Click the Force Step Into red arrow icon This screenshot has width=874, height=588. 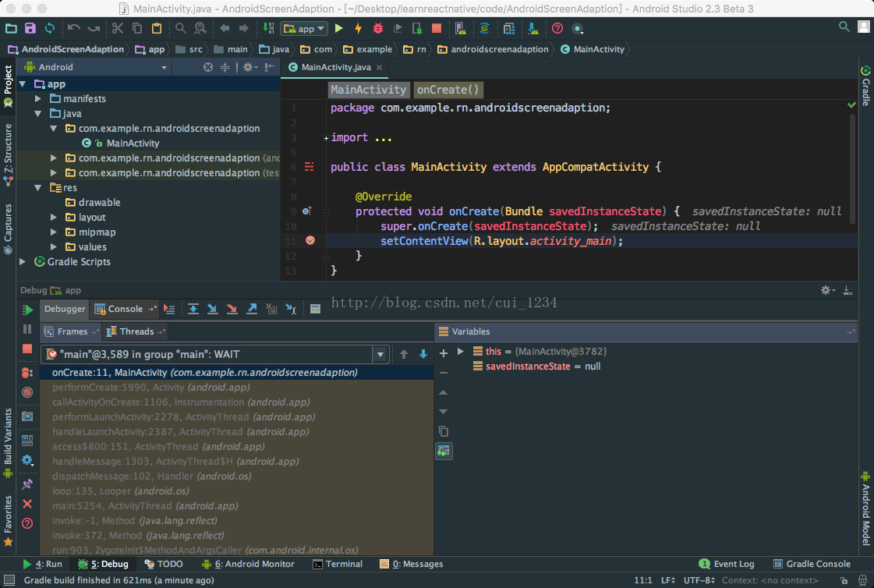(232, 309)
